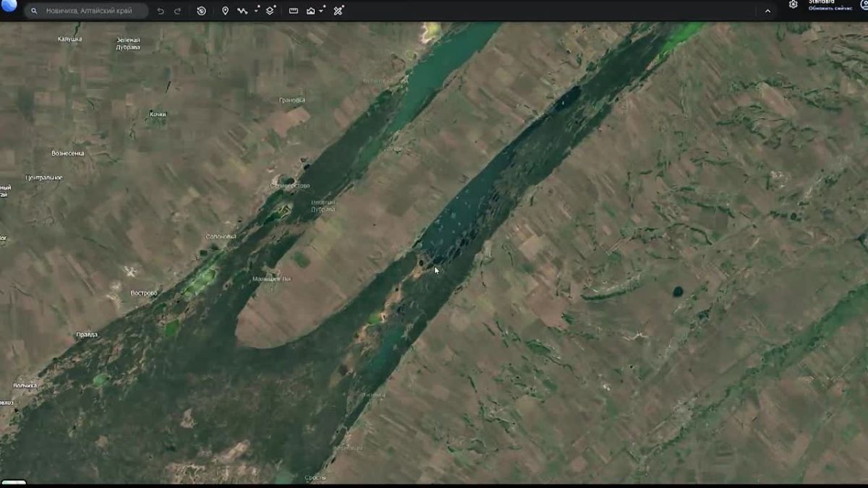
Task: Click the Грановка village label
Action: click(x=292, y=100)
